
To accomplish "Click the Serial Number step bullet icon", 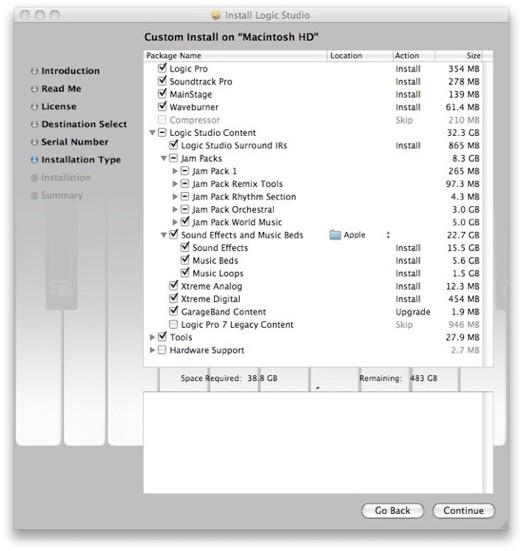I will [34, 142].
